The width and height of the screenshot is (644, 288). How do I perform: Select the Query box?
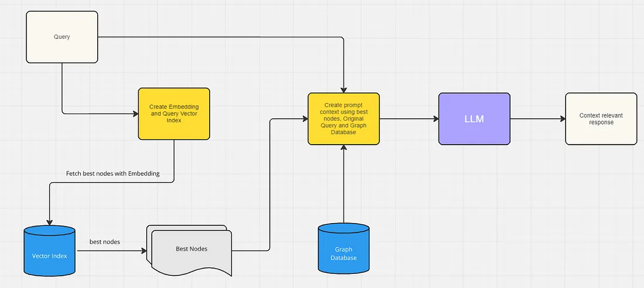pos(62,37)
